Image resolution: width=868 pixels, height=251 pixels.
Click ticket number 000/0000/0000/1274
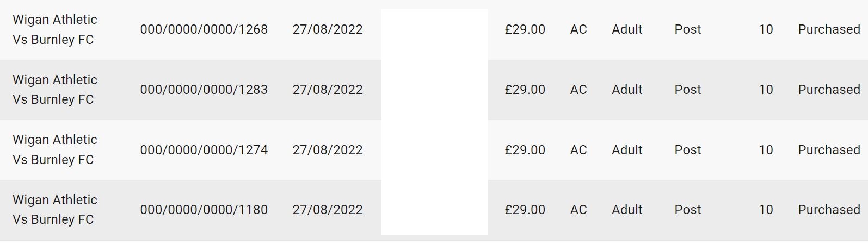point(204,150)
